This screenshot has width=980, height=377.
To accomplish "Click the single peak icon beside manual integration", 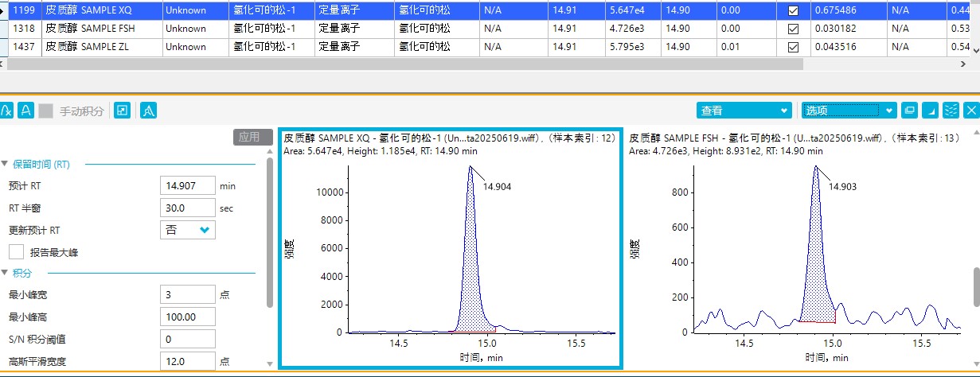I will 26,111.
